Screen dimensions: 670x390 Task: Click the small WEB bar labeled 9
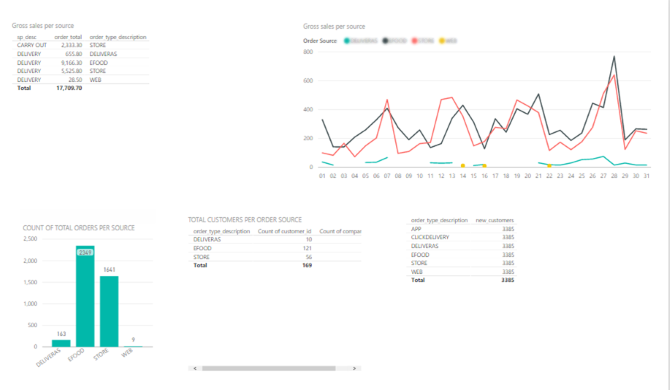coord(133,346)
